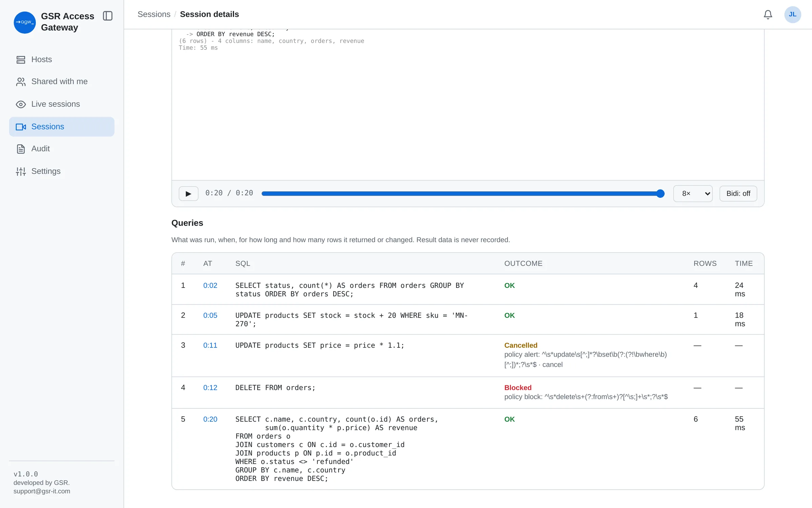Click the GSR Access Gateway logo

click(24, 22)
